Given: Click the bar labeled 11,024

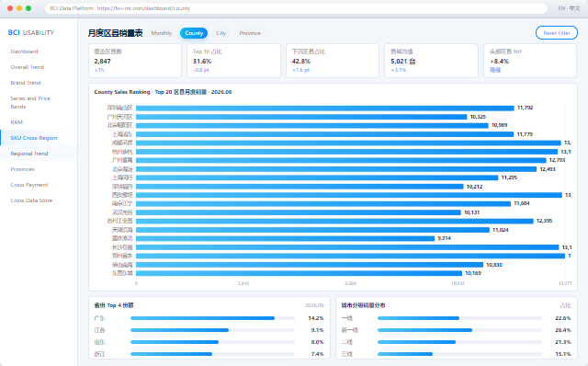Looking at the screenshot, I should tap(312, 230).
